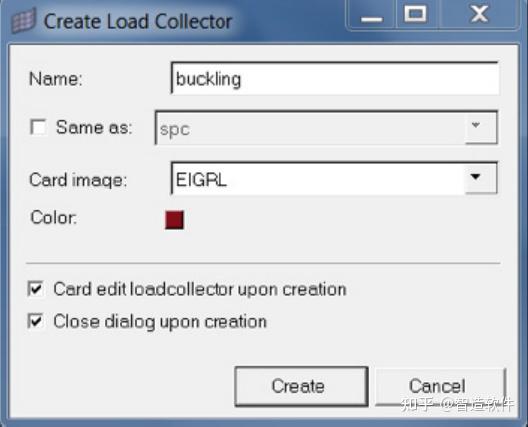
Task: Maximize the Create Load Collector dialog
Action: click(x=416, y=15)
